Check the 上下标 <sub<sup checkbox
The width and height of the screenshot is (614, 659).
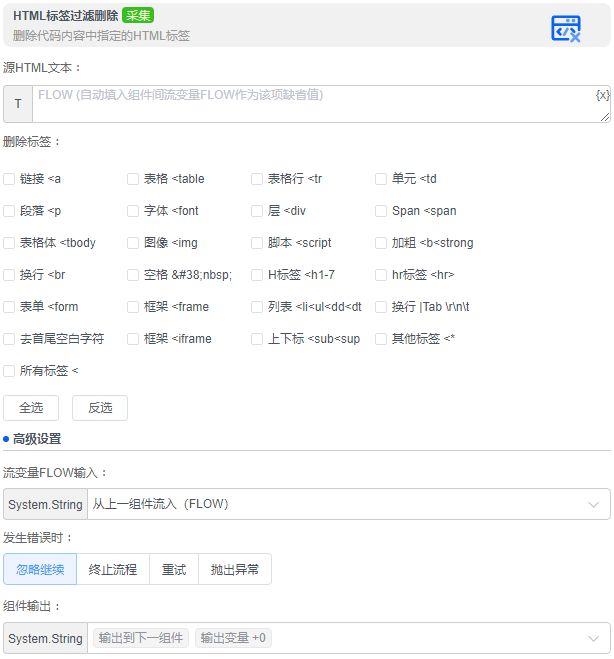tap(257, 339)
